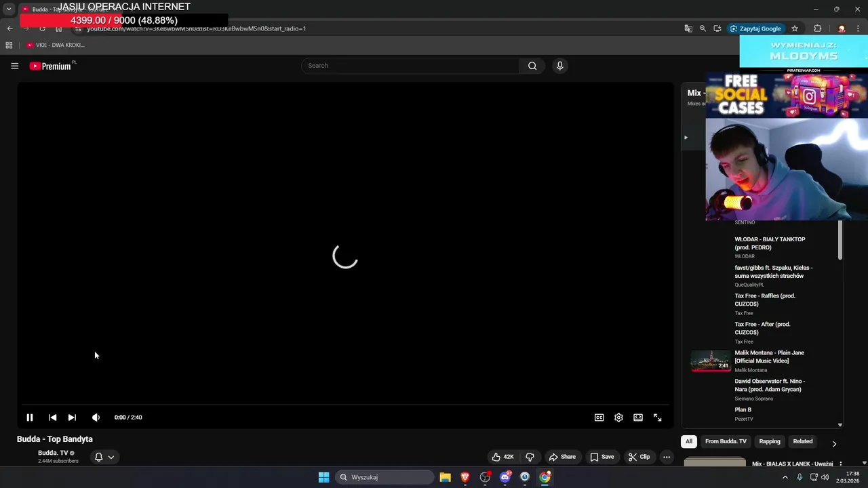Bookmark this page with the star
The height and width of the screenshot is (488, 868).
click(795, 28)
